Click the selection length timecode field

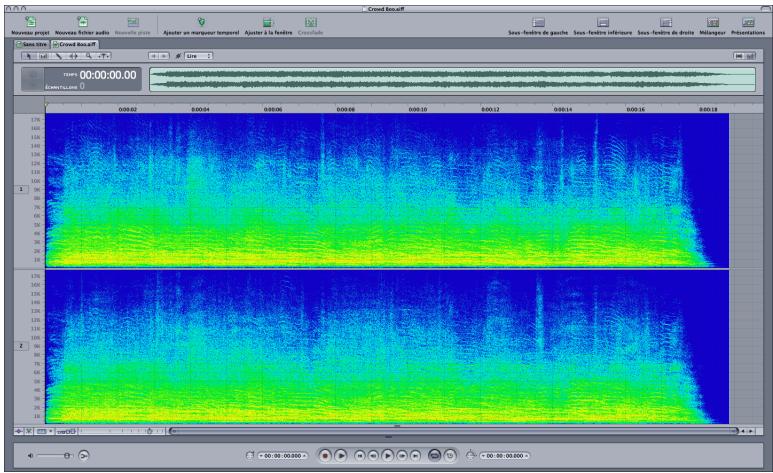[504, 456]
